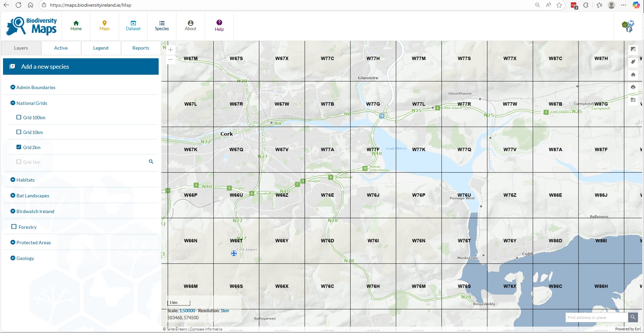
Task: Open the Reports tab
Action: click(x=141, y=48)
